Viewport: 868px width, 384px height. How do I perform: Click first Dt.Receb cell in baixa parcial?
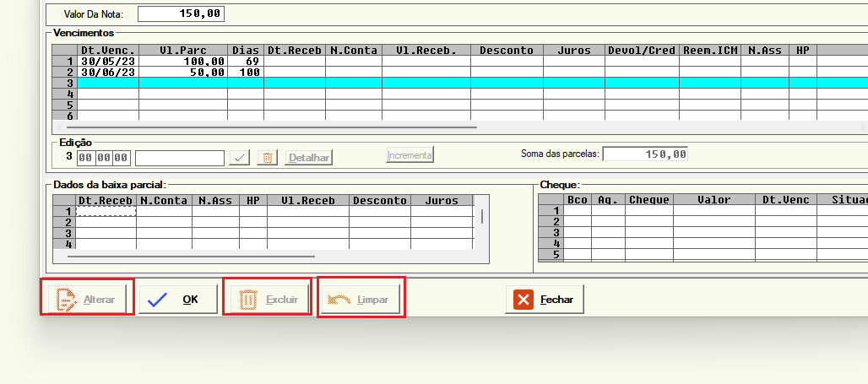click(106, 211)
